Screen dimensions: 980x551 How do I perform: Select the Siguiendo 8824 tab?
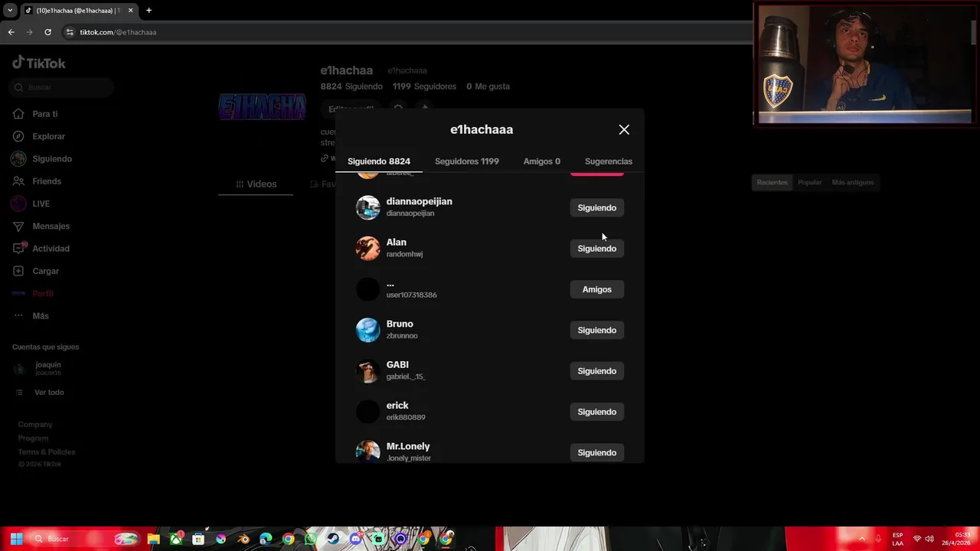pyautogui.click(x=378, y=161)
